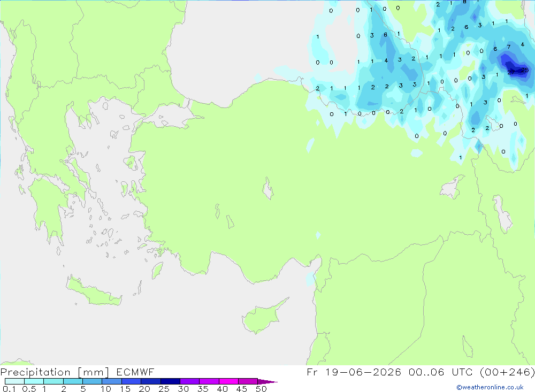Click the legend value "20"
The image size is (535, 392).
click(x=144, y=389)
